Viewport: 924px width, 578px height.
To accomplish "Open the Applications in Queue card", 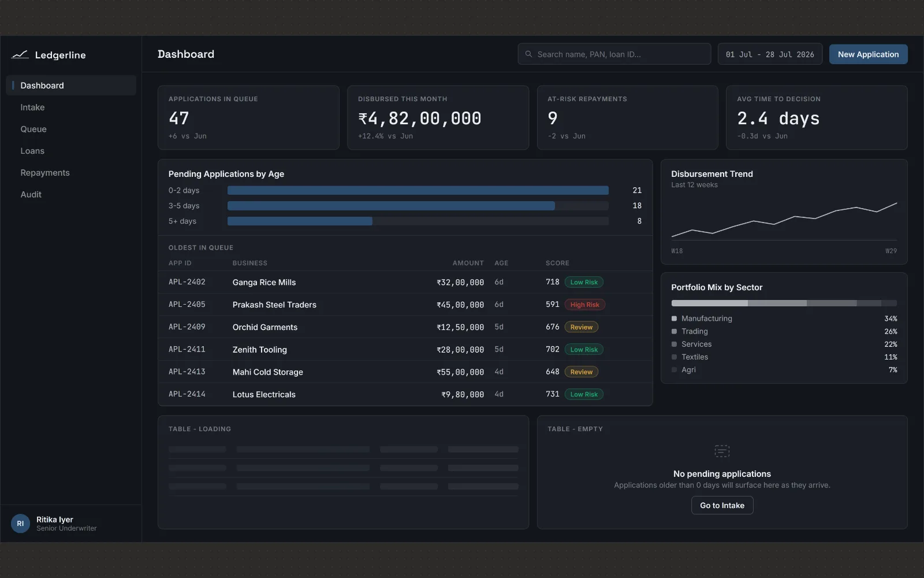I will pos(248,118).
